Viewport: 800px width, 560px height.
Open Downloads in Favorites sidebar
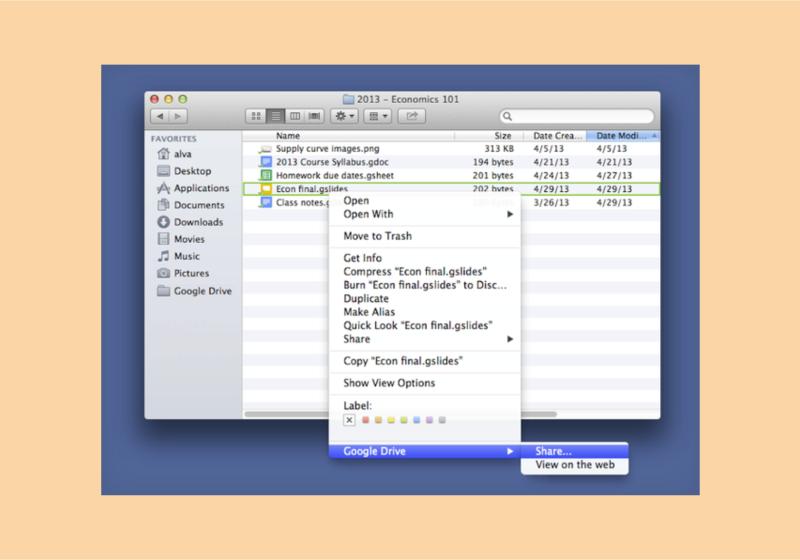[x=197, y=222]
